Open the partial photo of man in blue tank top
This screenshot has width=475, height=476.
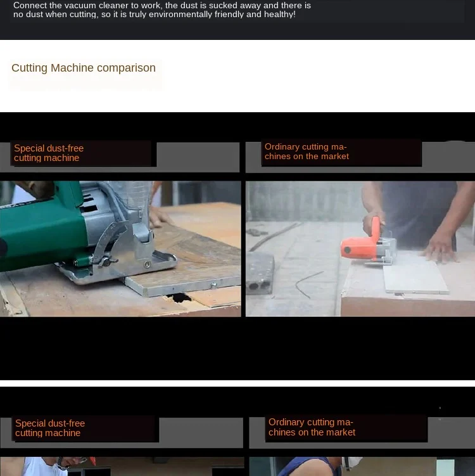(x=362, y=466)
